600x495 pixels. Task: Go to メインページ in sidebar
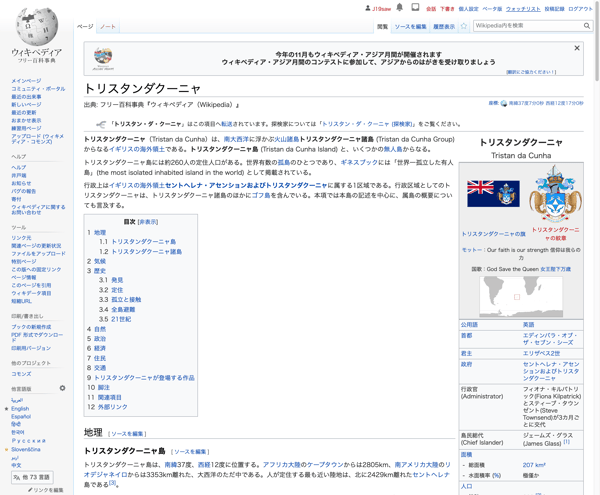tap(26, 81)
